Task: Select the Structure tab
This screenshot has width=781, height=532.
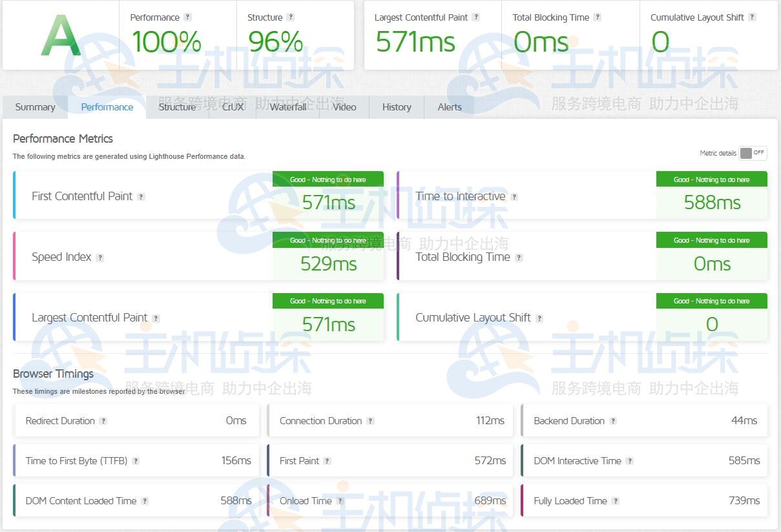Action: pyautogui.click(x=177, y=107)
